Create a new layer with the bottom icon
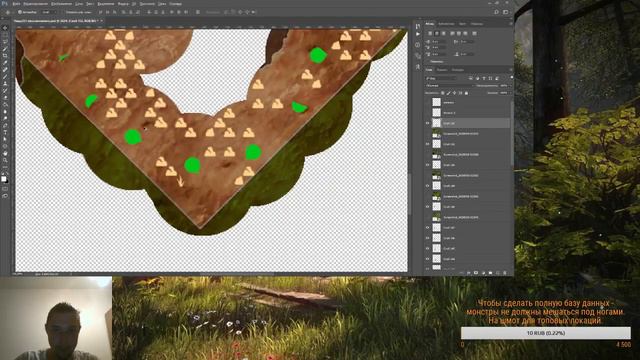This screenshot has height=360, width=640. 498,273
